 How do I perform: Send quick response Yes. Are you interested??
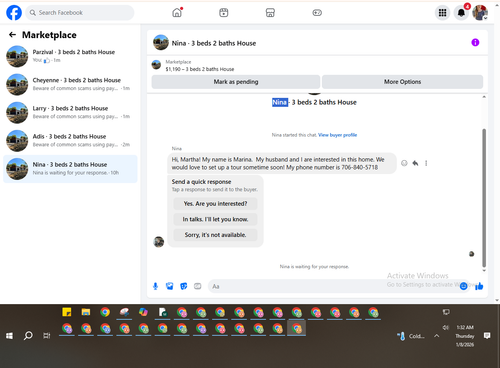tap(215, 204)
